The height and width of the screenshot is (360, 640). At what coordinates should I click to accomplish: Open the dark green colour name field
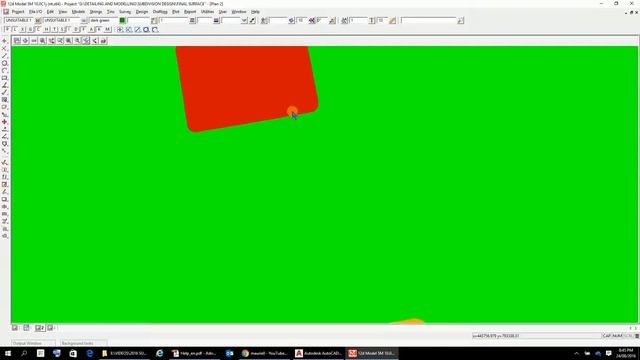(104, 20)
